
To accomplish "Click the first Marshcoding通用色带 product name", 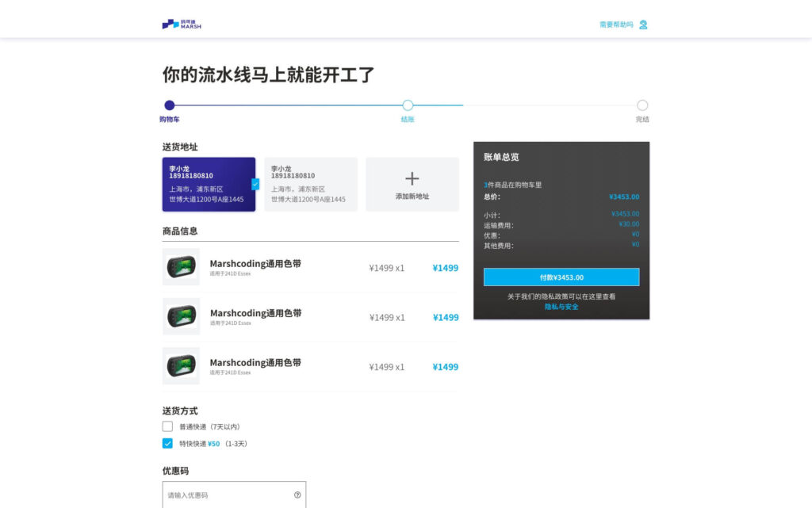I will [x=255, y=263].
